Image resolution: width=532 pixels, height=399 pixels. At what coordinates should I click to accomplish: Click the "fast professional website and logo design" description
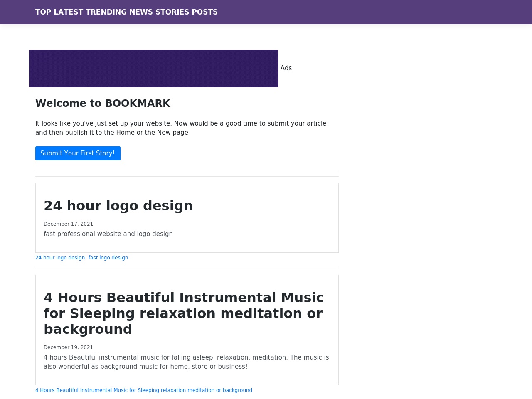108,234
